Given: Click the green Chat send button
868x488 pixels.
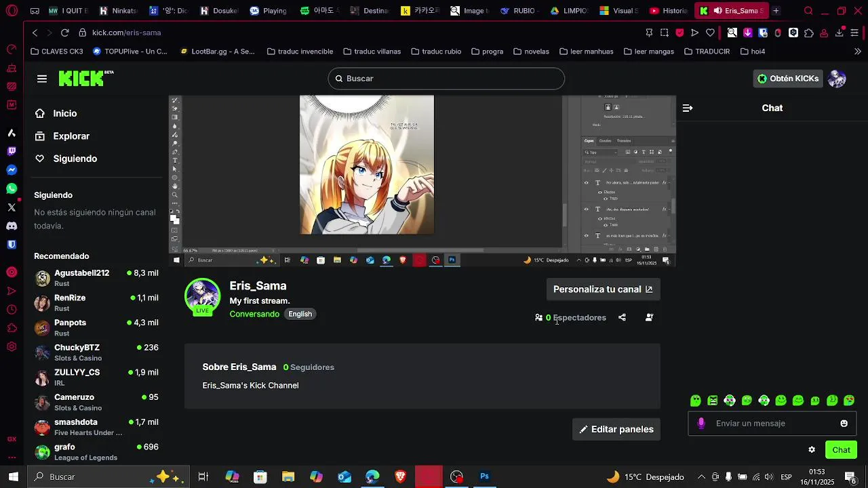Looking at the screenshot, I should [x=841, y=449].
